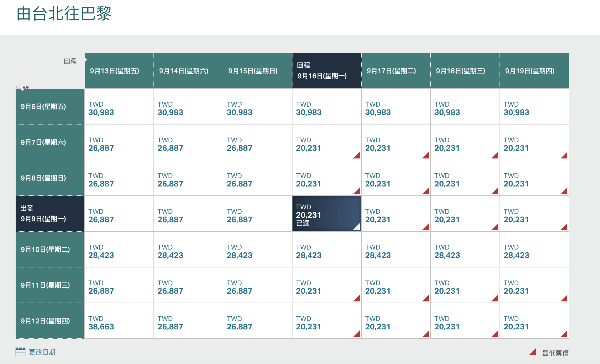Click selected fare cell marked 已選

click(327, 214)
